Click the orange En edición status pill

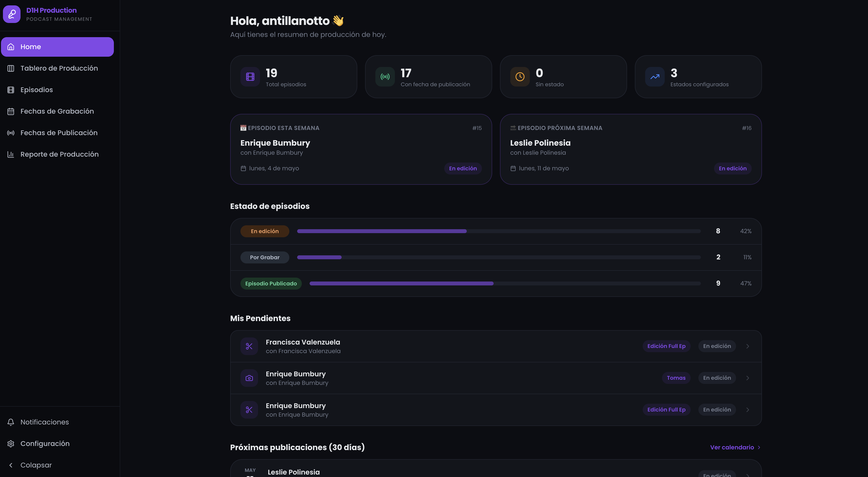[x=264, y=231]
